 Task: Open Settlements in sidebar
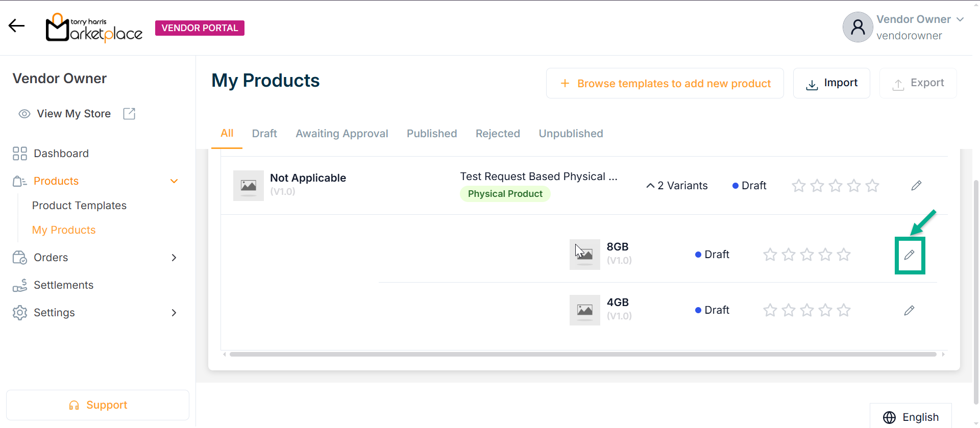[x=63, y=285]
